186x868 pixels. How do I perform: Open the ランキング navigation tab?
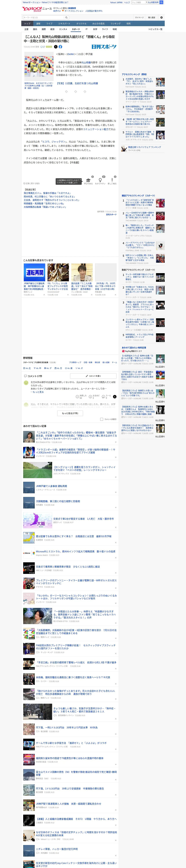coord(115,24)
